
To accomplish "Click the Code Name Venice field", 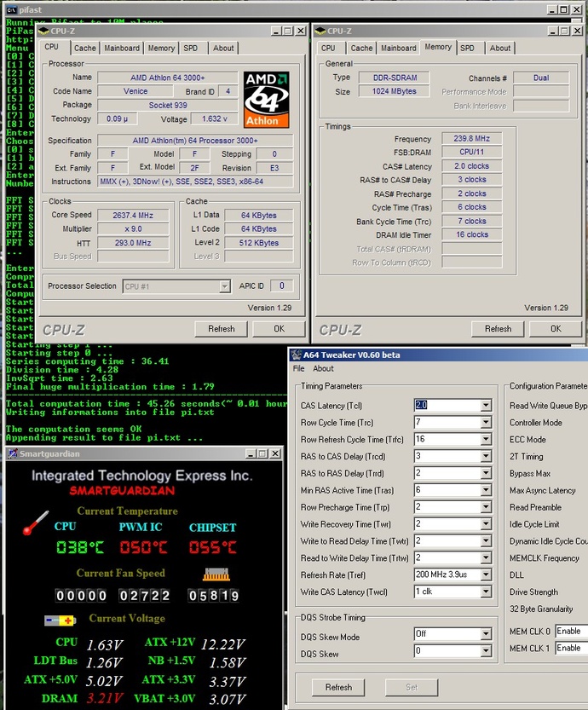I will (135, 91).
